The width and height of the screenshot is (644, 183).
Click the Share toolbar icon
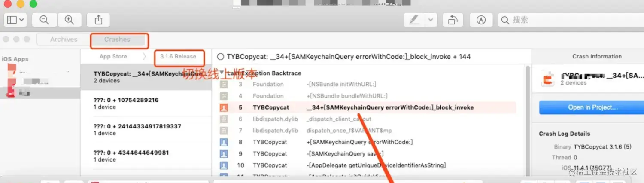98,20
